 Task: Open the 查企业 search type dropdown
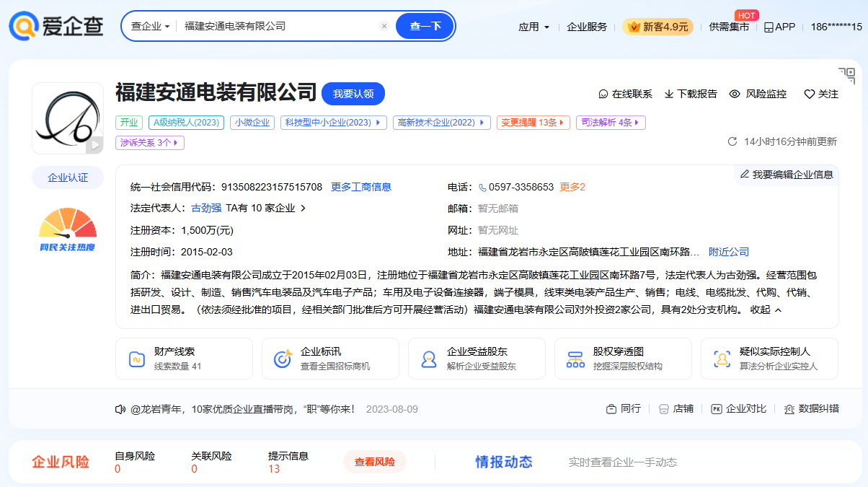pyautogui.click(x=150, y=26)
